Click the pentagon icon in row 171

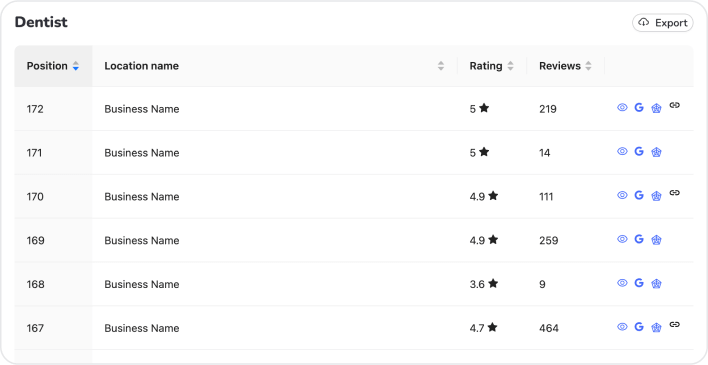pyautogui.click(x=656, y=152)
